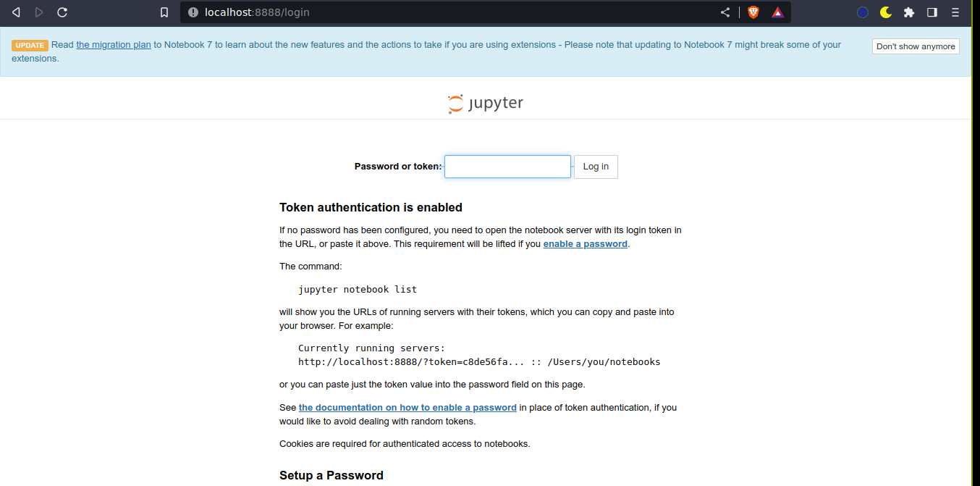Open the migration plan link
The image size is (980, 486).
114,45
